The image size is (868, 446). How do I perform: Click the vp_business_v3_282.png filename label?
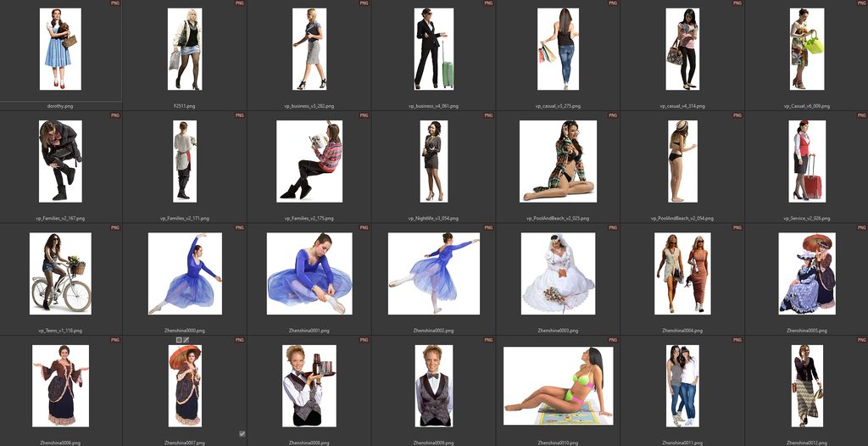(x=309, y=106)
